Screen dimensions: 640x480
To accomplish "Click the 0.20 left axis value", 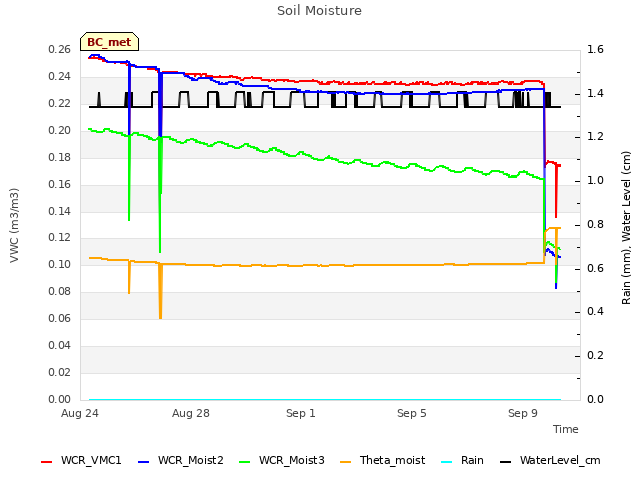I will pos(60,130).
